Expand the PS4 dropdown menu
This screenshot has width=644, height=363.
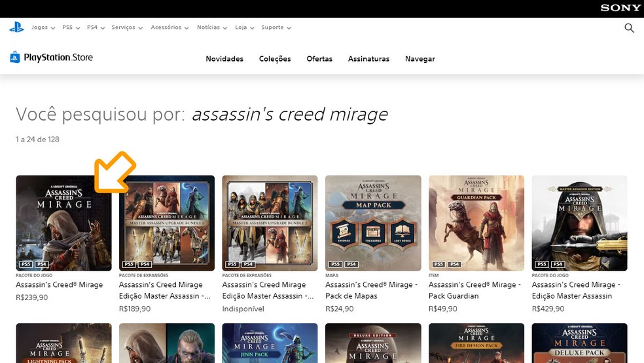point(96,28)
